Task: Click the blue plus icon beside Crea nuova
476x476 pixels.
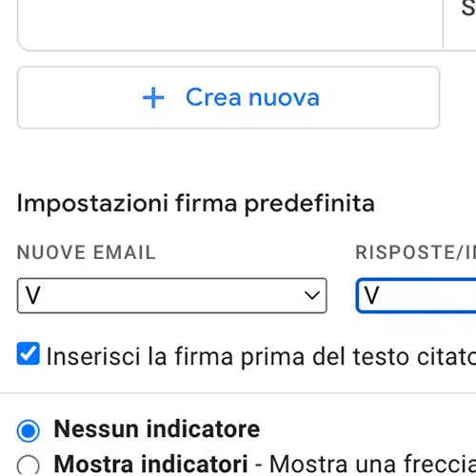Action: click(153, 98)
